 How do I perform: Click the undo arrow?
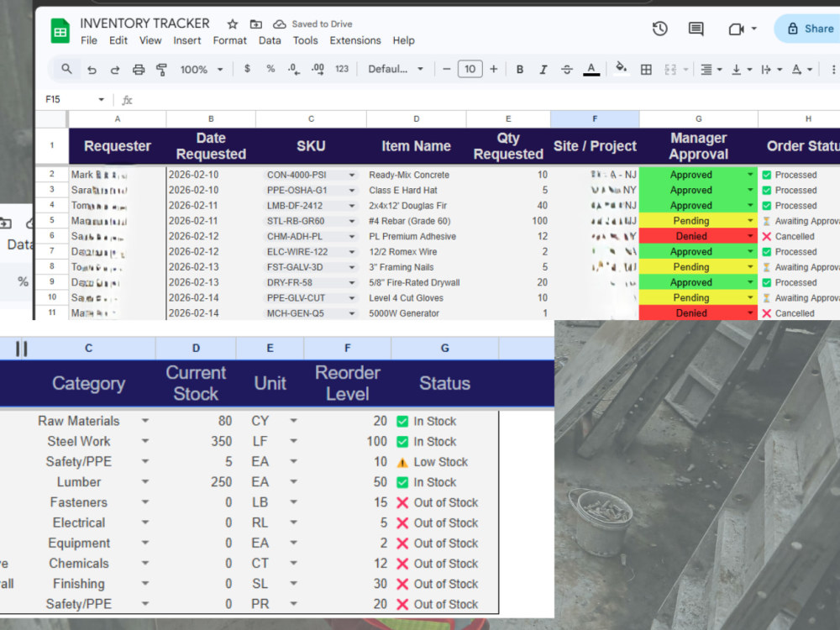[x=92, y=70]
